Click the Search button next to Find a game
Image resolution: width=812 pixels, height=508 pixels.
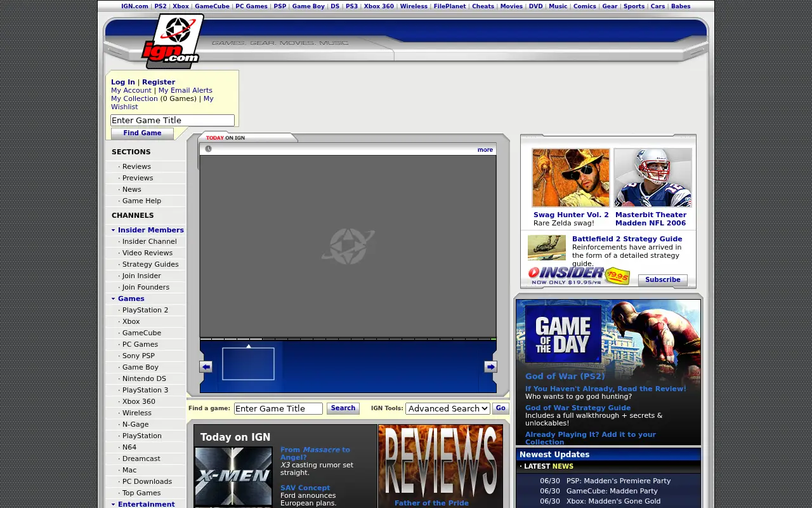(343, 408)
